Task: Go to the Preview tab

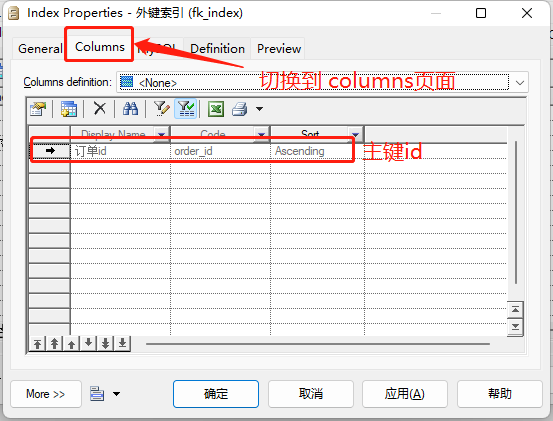Action: point(279,49)
